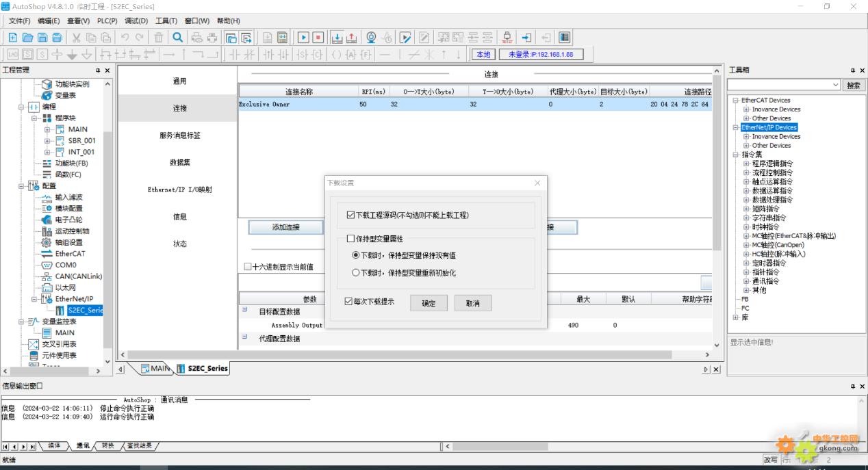The width and height of the screenshot is (868, 470).
Task: Click the Find magnifier toolbar icon
Action: click(178, 38)
